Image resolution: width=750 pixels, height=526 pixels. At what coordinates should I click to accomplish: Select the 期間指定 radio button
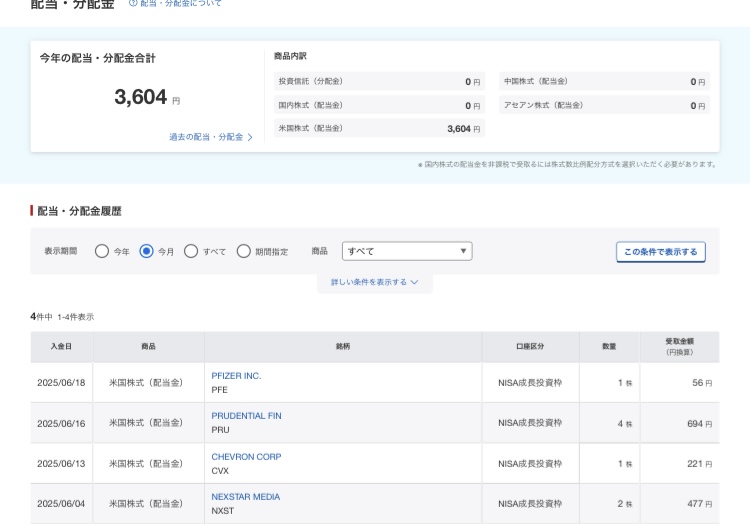click(x=243, y=251)
